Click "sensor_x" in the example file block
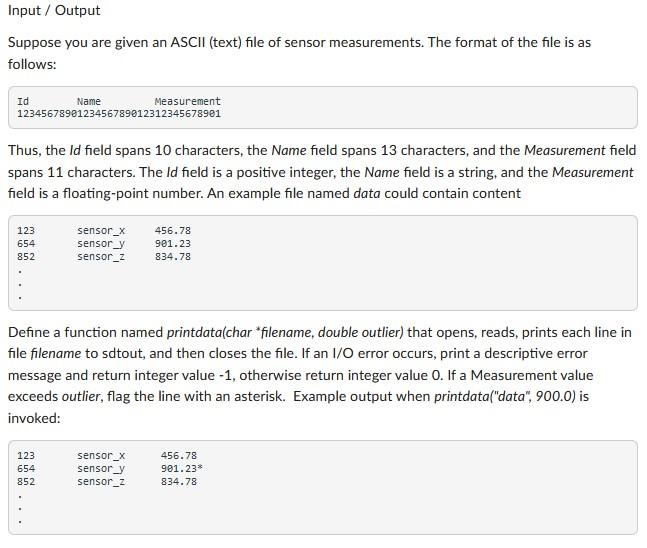 coord(101,231)
